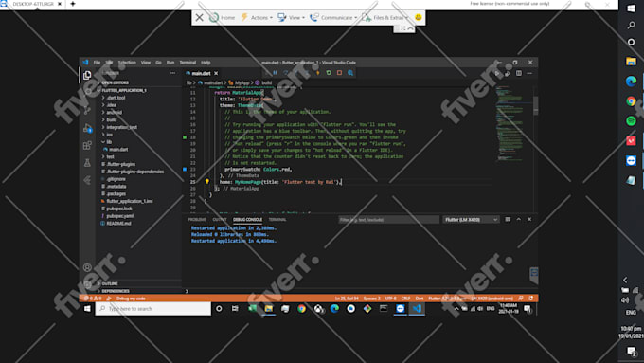This screenshot has height=363, width=644.
Task: Click the split editor icon
Action: click(519, 73)
